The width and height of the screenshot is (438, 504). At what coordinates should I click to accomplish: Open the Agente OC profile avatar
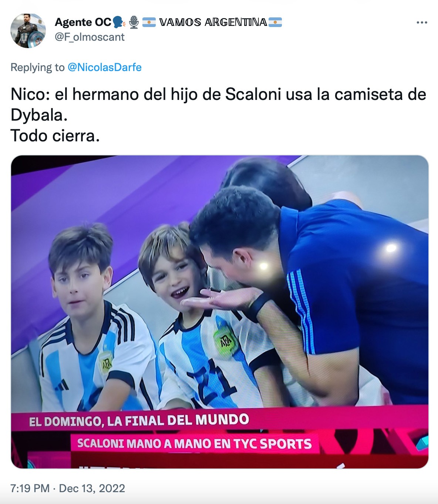point(28,31)
